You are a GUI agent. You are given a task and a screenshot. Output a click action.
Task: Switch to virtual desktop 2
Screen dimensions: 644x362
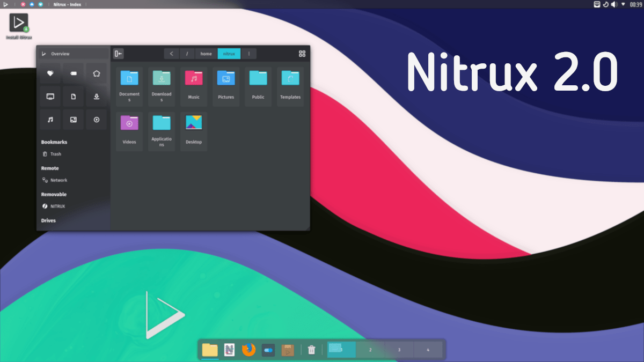[370, 350]
